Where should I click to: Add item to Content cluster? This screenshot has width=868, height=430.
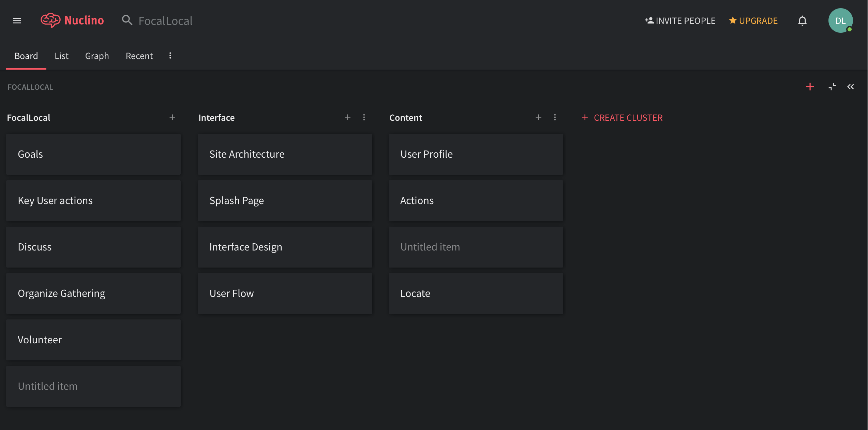(x=539, y=117)
